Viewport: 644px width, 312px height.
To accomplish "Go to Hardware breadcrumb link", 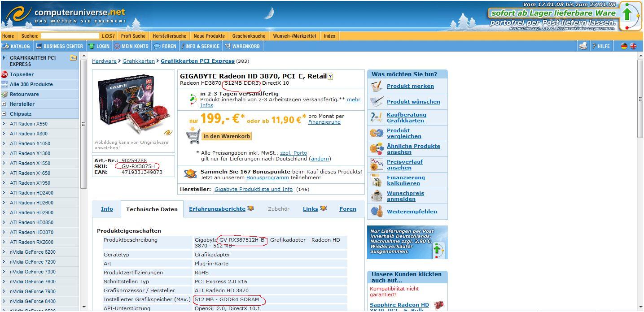I will [x=104, y=61].
